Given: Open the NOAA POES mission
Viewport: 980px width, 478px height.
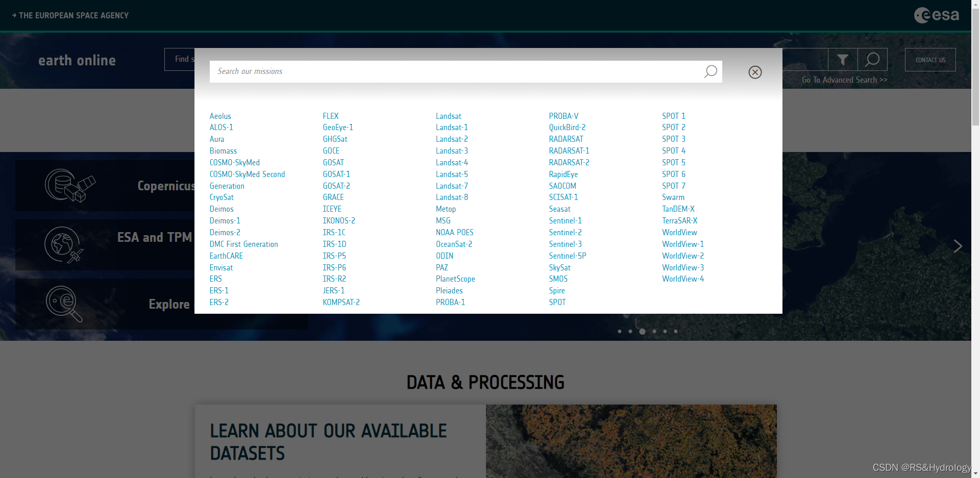Looking at the screenshot, I should (455, 233).
